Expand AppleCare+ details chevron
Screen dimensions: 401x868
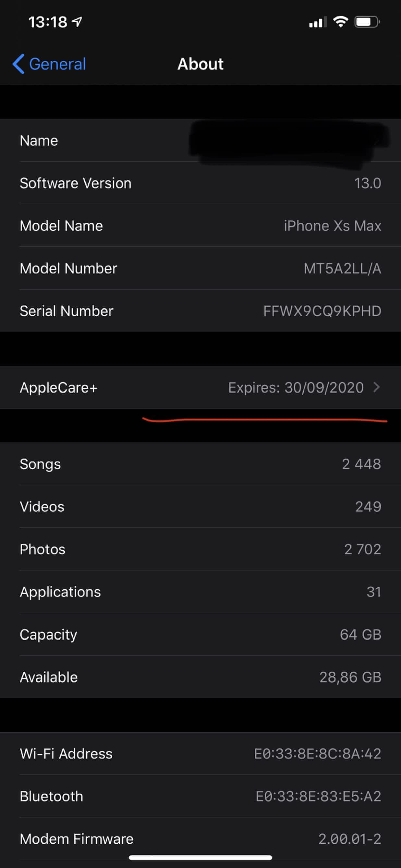click(376, 387)
